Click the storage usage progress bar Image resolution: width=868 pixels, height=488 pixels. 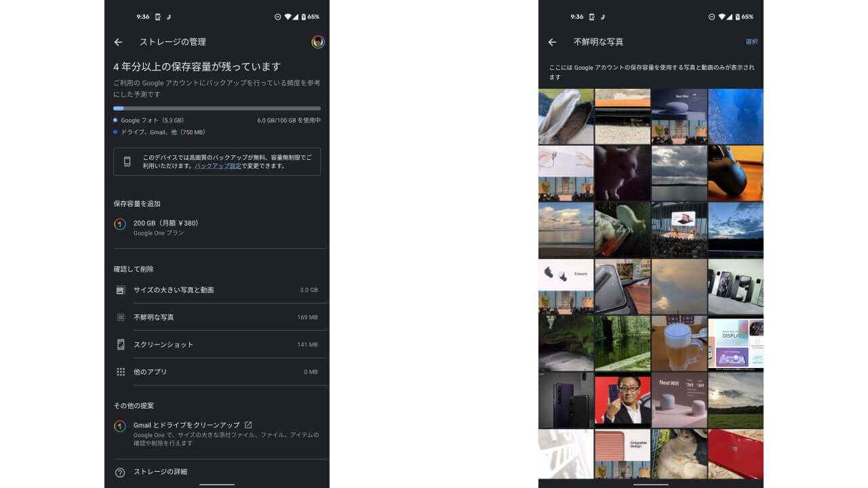click(217, 108)
